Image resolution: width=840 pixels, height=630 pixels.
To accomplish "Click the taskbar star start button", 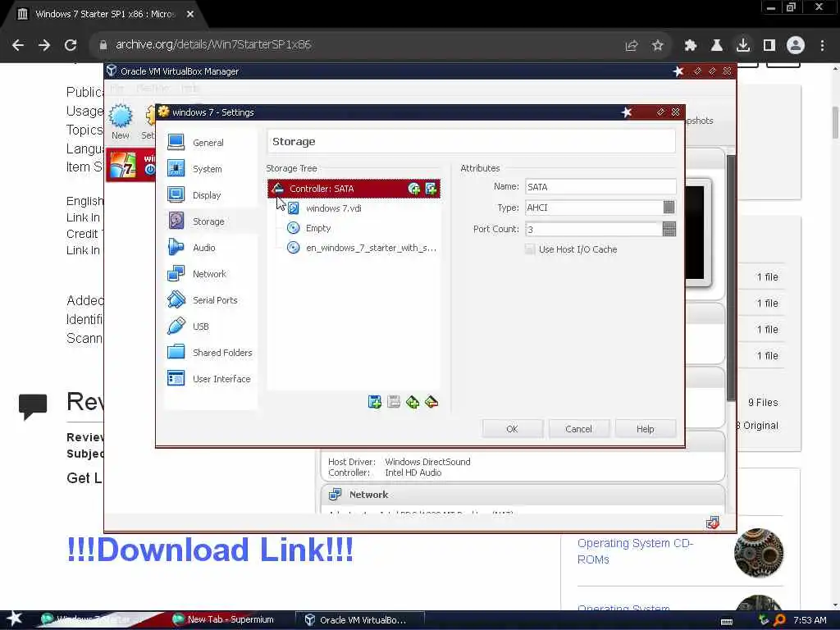I will tap(15, 619).
